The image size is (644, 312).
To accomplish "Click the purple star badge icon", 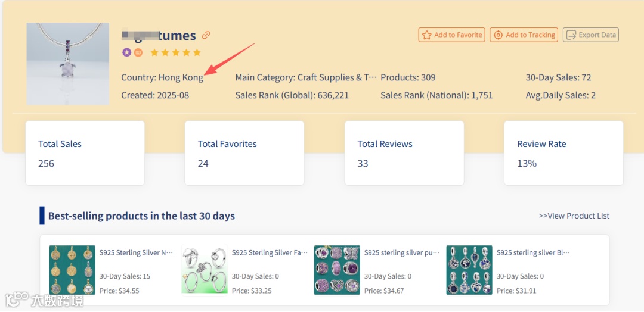I will click(x=126, y=52).
